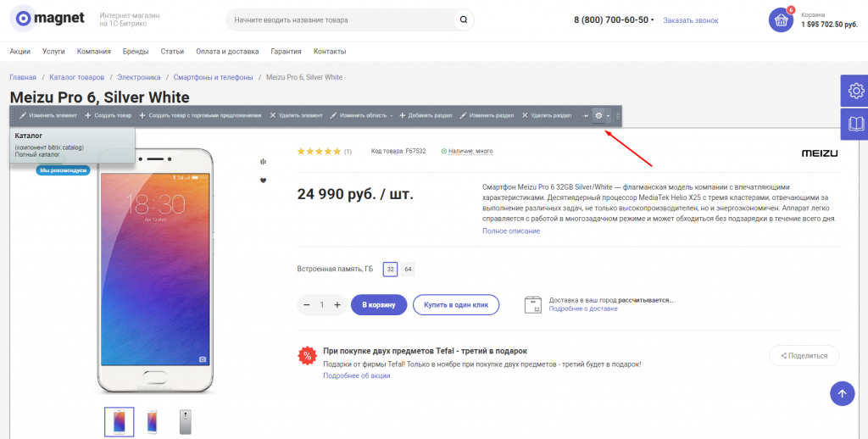Screen dimensions: 868x439
Task: Click the quantity value field
Action: [321, 305]
